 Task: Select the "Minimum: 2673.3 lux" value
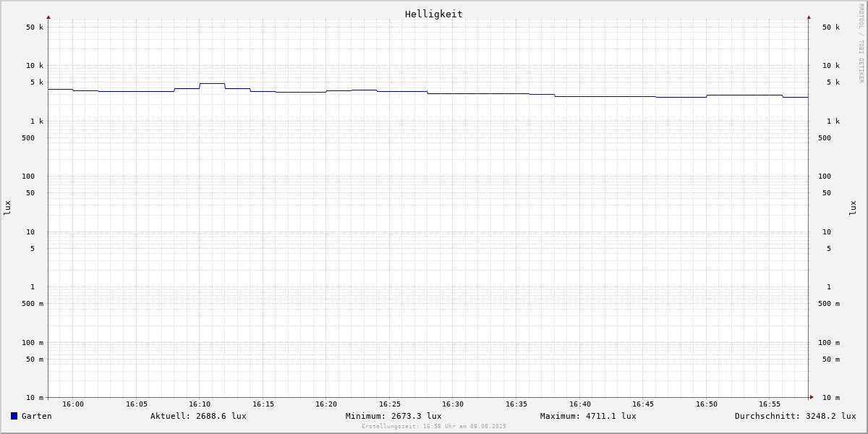tap(393, 416)
